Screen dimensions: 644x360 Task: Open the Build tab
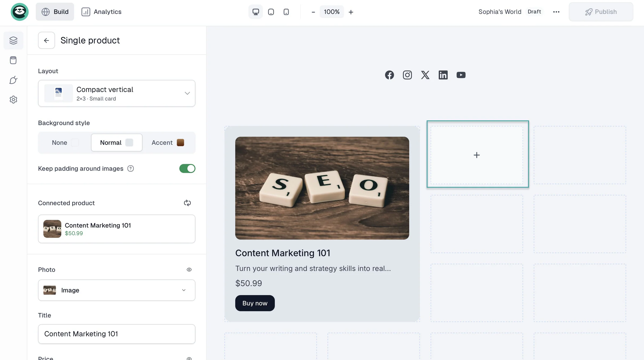click(x=55, y=12)
